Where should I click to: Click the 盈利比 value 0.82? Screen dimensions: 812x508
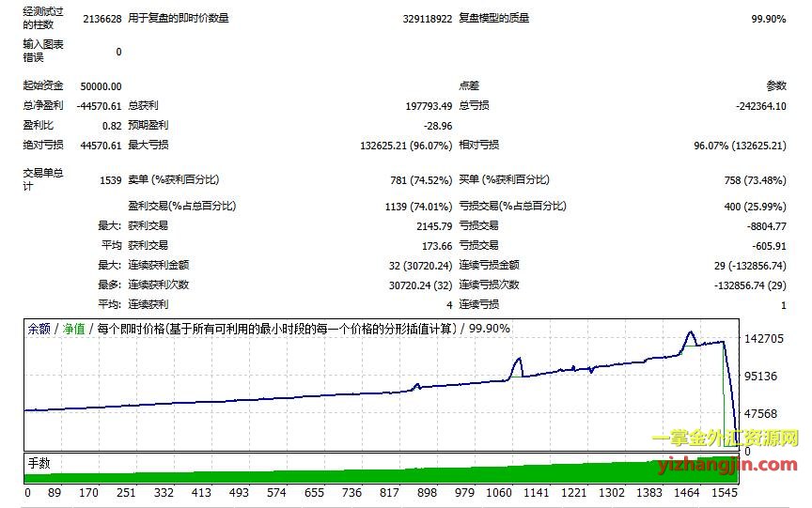pyautogui.click(x=111, y=126)
